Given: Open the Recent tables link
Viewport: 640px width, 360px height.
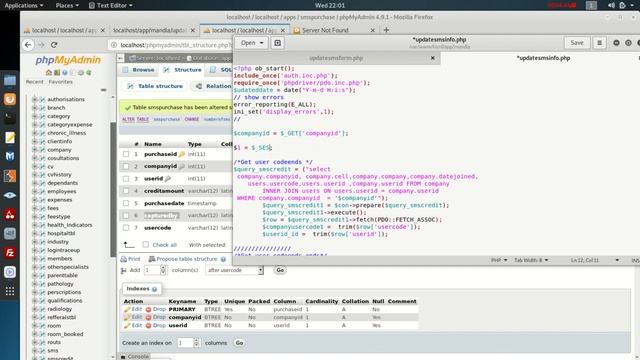Looking at the screenshot, I should (34, 82).
